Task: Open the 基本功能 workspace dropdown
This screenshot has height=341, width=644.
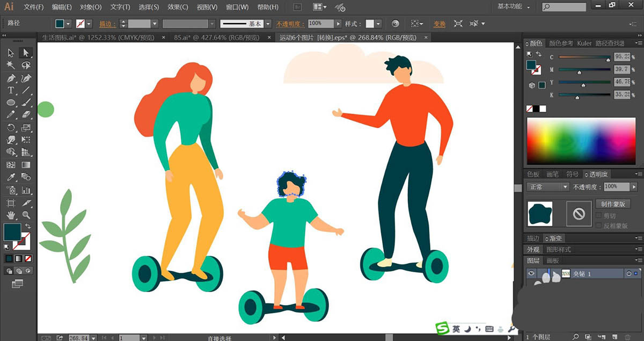Action: coord(514,7)
